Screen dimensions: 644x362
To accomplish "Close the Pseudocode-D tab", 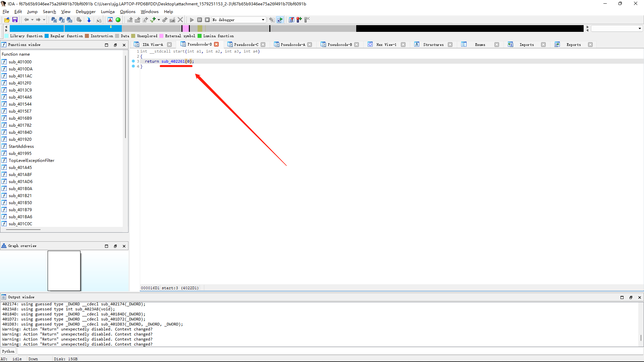I will point(216,44).
